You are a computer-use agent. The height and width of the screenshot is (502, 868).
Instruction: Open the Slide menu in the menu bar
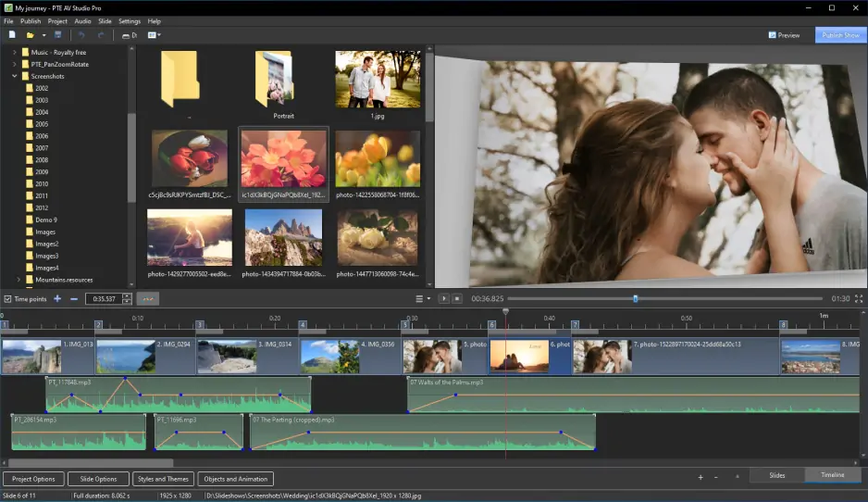tap(105, 21)
